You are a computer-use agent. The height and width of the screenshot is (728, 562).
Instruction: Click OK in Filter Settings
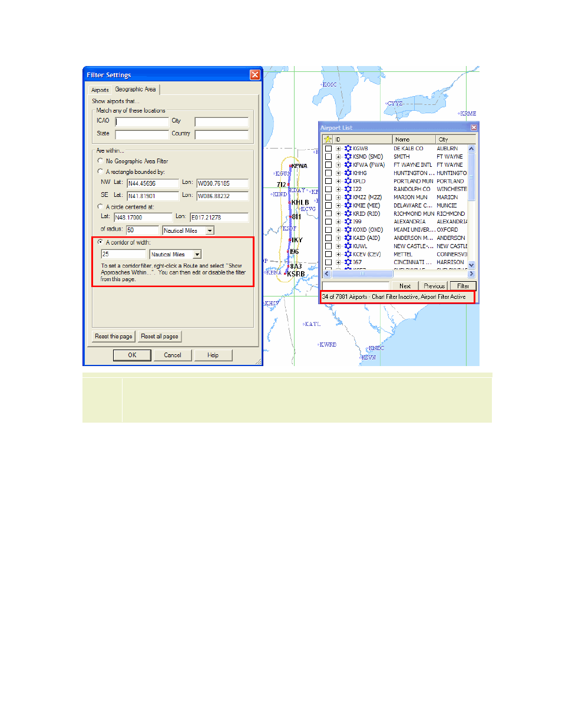[x=132, y=355]
